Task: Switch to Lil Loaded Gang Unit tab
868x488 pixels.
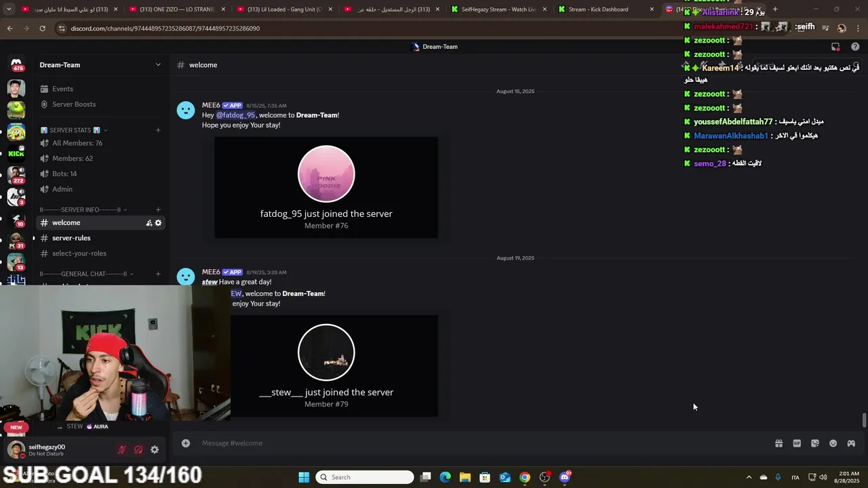Action: pos(284,9)
